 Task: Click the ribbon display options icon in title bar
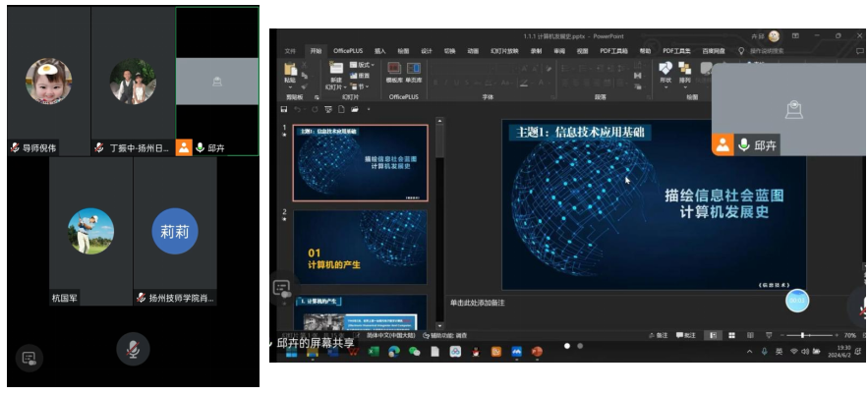(x=795, y=36)
